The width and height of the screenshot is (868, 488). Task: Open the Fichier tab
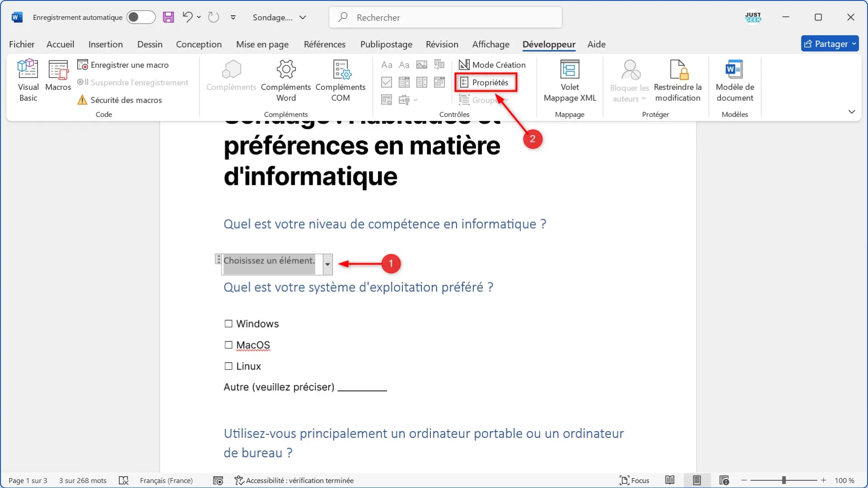22,44
